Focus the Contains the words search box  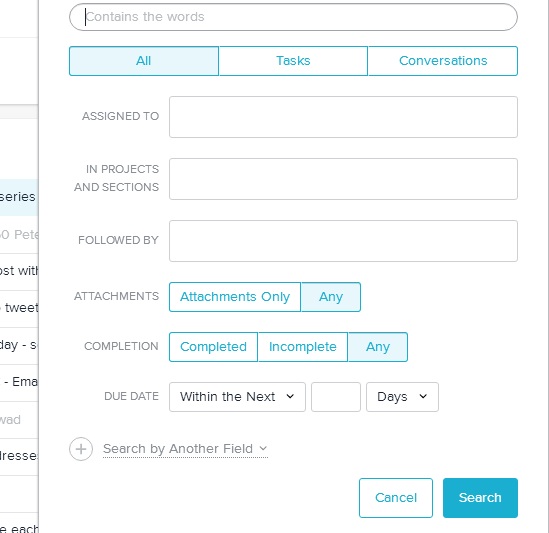tap(293, 17)
